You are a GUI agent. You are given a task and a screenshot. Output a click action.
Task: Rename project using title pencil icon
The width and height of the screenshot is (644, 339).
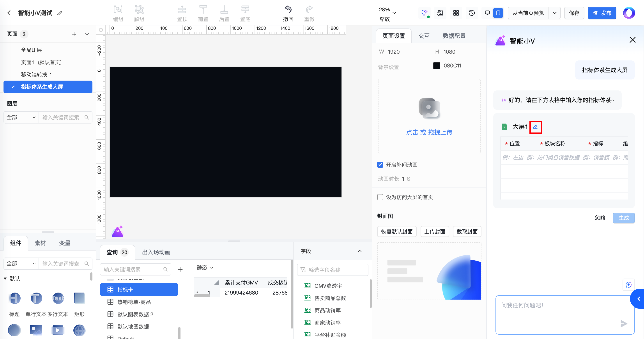tap(60, 13)
